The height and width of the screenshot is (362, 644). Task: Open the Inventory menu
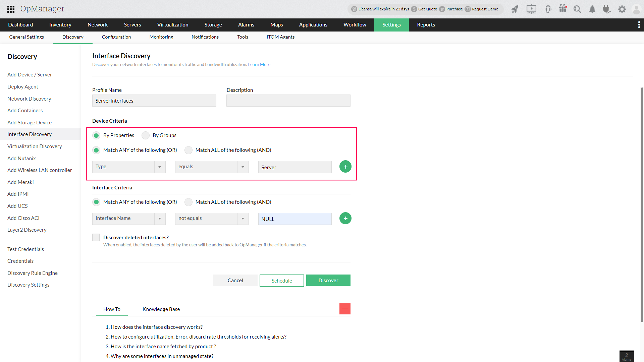(60, 25)
